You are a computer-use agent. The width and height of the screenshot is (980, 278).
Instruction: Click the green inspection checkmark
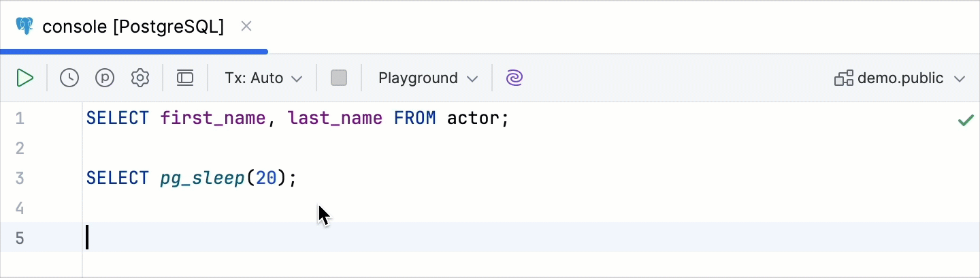965,121
